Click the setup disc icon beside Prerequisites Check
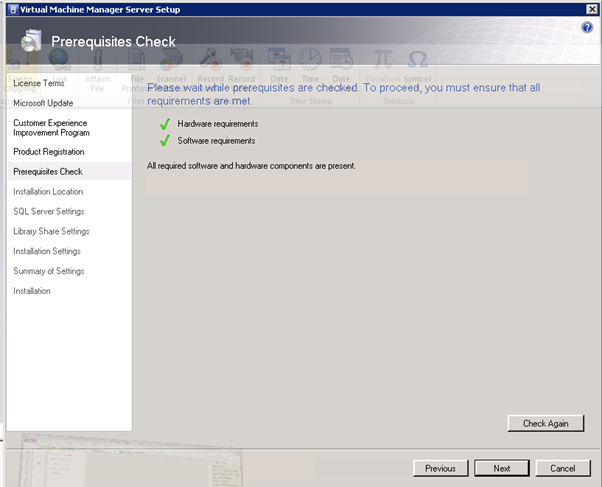This screenshot has width=602, height=487. coord(31,40)
